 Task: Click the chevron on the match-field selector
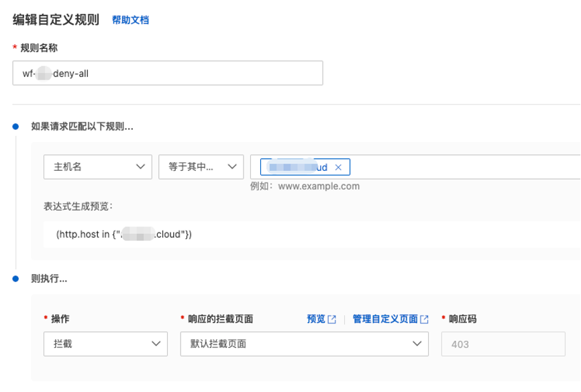click(142, 167)
